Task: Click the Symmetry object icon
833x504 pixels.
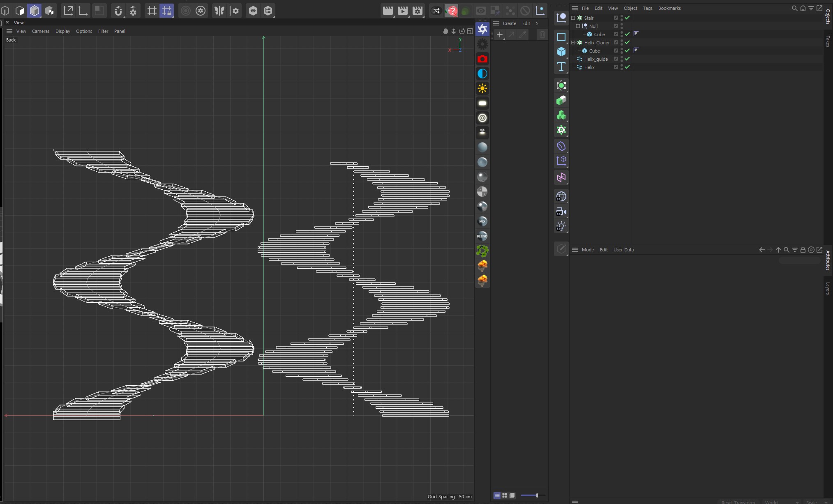Action: [561, 177]
